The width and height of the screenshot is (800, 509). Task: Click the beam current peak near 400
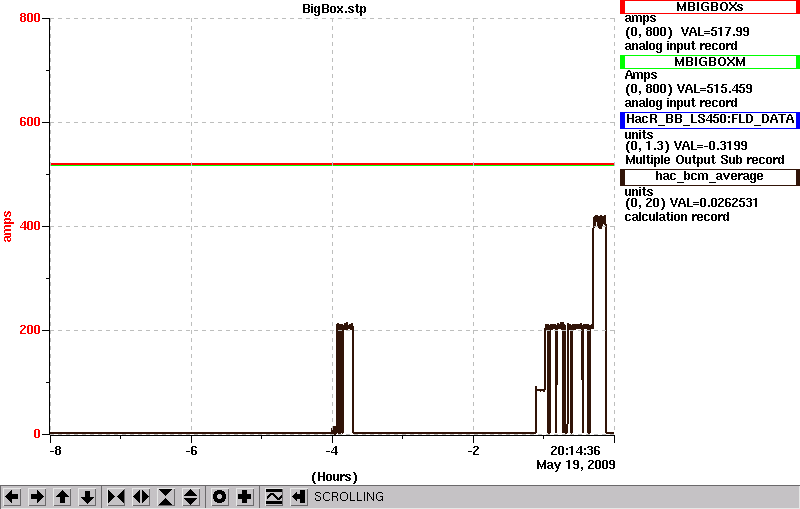tap(599, 221)
